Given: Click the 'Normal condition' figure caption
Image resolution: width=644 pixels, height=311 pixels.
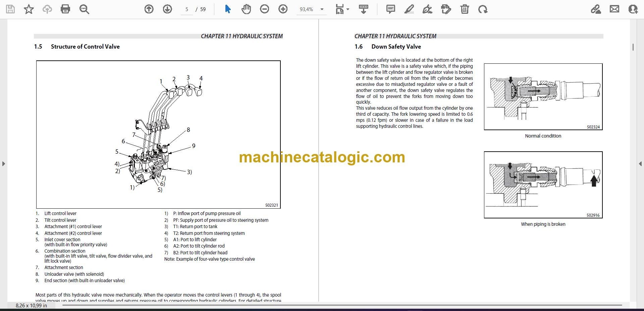Looking at the screenshot, I should pyautogui.click(x=543, y=136).
